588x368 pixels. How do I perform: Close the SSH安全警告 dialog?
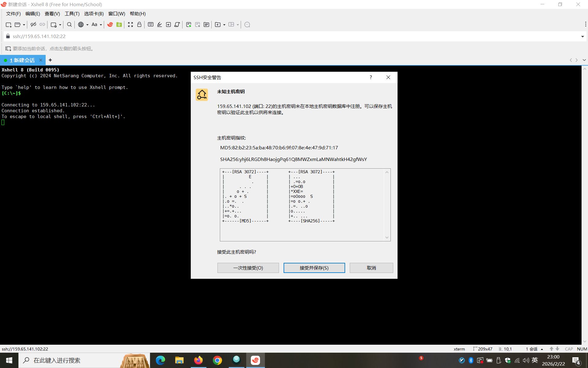(x=388, y=77)
